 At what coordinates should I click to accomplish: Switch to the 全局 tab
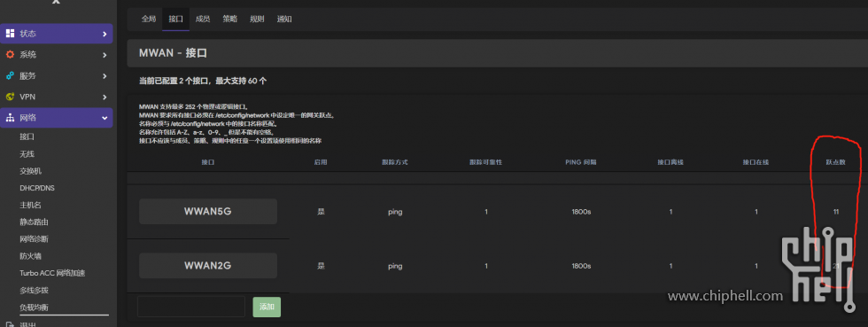[149, 19]
